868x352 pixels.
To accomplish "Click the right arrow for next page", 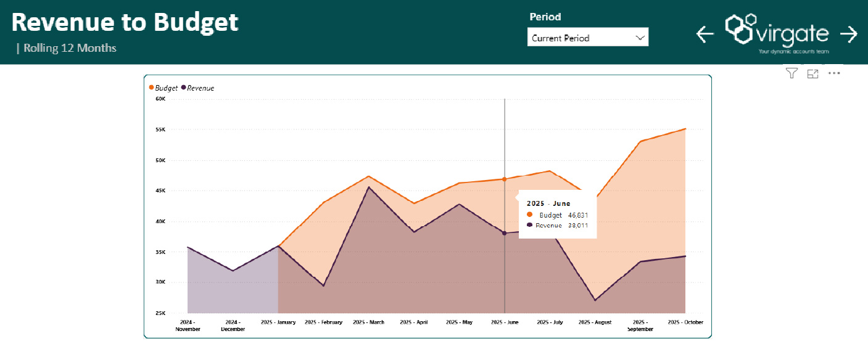I will (849, 34).
